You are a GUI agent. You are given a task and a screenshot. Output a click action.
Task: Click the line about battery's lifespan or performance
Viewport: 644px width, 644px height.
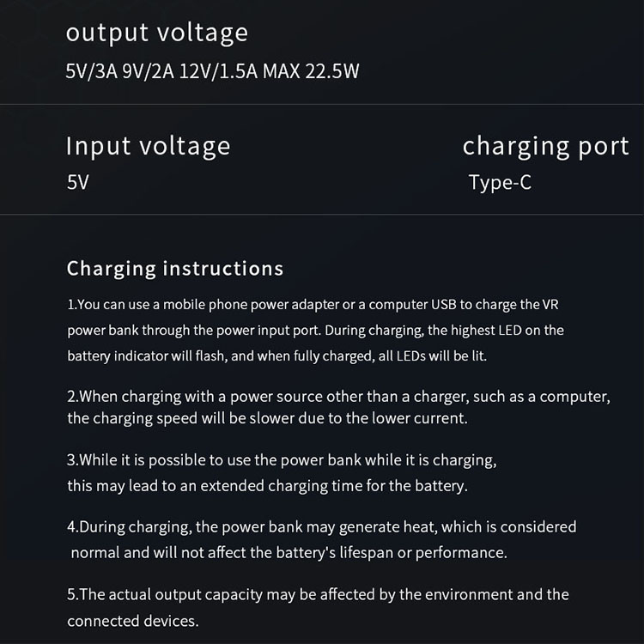coord(289,552)
